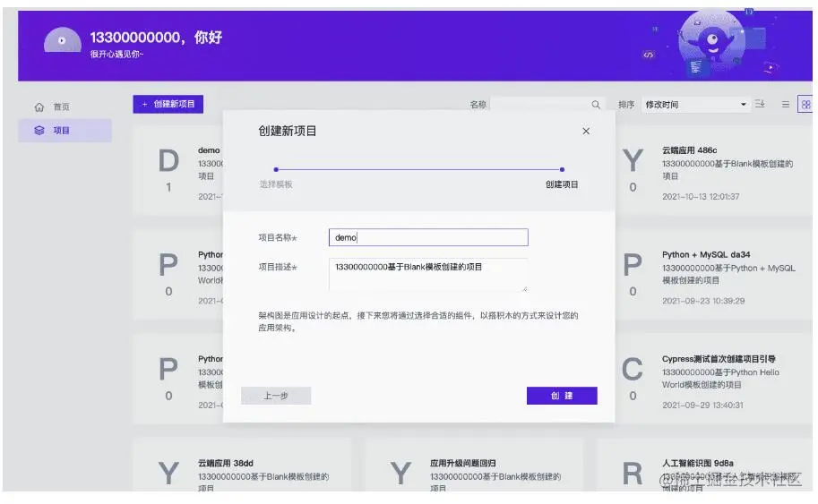
Task: Open the 应用升级问题回归 project card
Action: tap(474, 466)
